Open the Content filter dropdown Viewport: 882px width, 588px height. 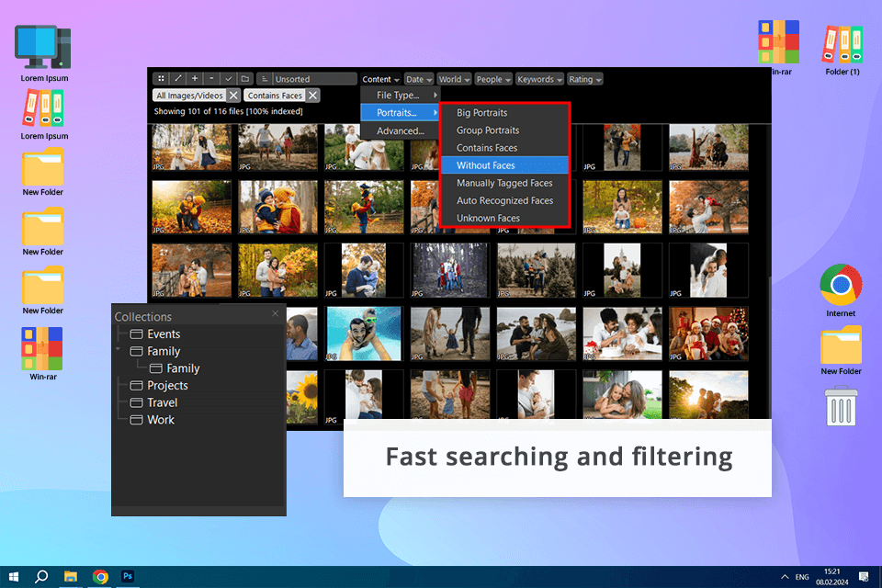coord(380,79)
